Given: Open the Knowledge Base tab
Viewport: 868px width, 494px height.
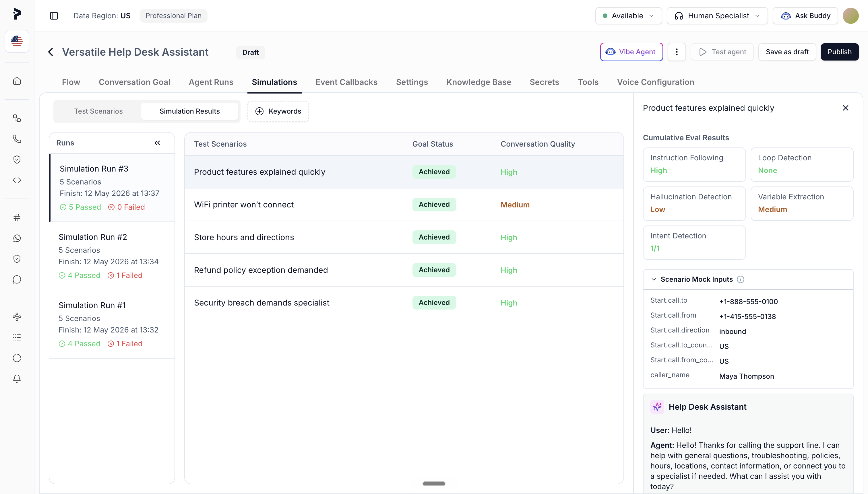Looking at the screenshot, I should (479, 82).
